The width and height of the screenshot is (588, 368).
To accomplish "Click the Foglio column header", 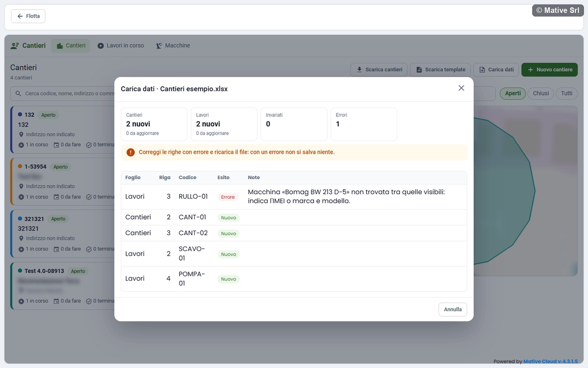I will tap(133, 177).
